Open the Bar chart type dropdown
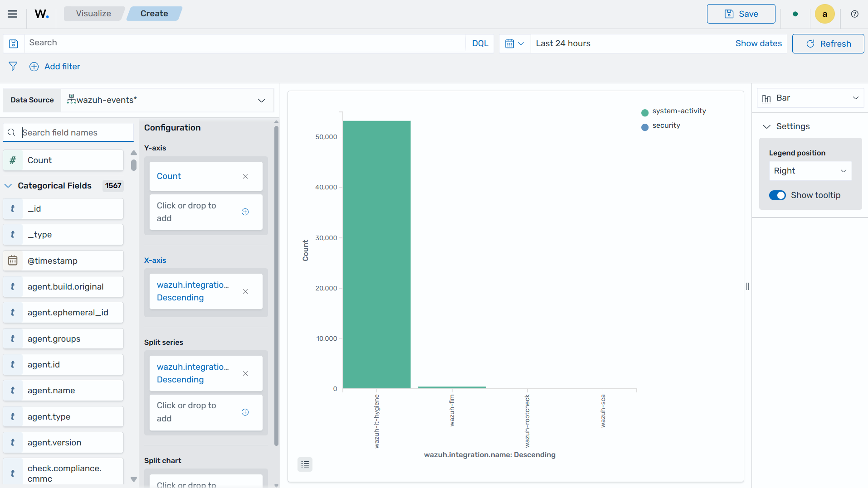 click(x=810, y=98)
